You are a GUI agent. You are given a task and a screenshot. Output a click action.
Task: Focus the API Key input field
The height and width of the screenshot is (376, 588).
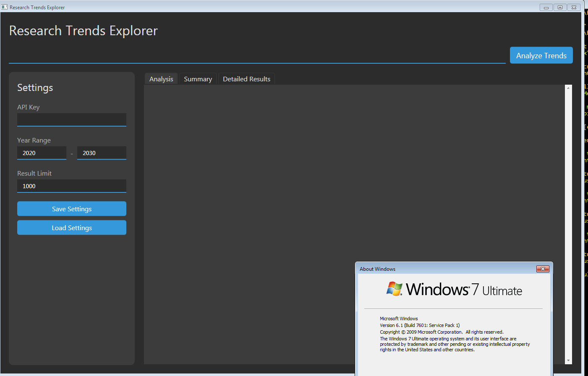coord(72,119)
